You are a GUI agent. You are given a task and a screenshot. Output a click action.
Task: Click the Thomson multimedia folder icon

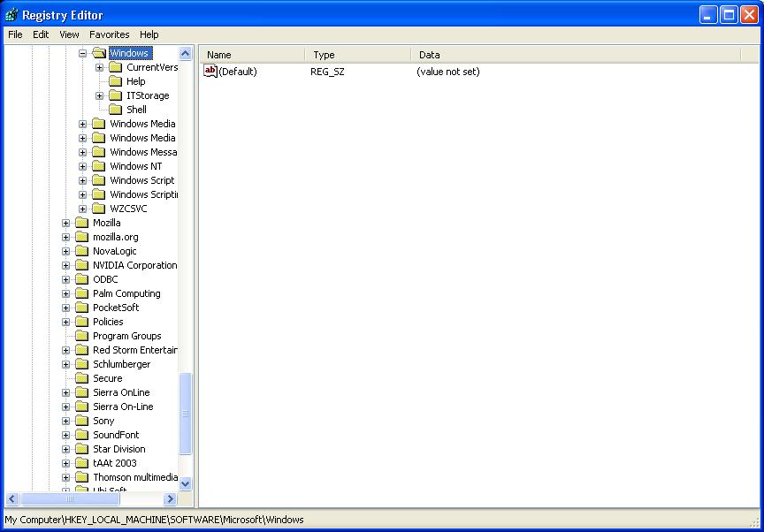pos(82,477)
